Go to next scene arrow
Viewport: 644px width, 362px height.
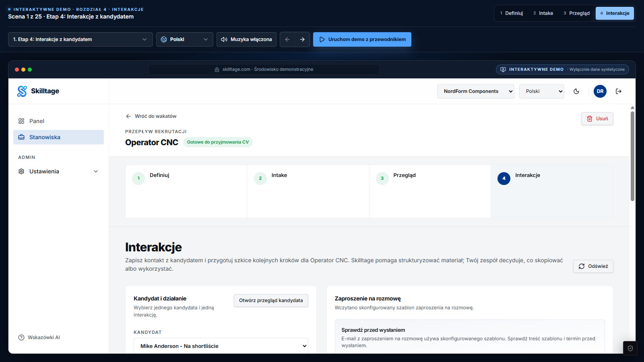302,39
